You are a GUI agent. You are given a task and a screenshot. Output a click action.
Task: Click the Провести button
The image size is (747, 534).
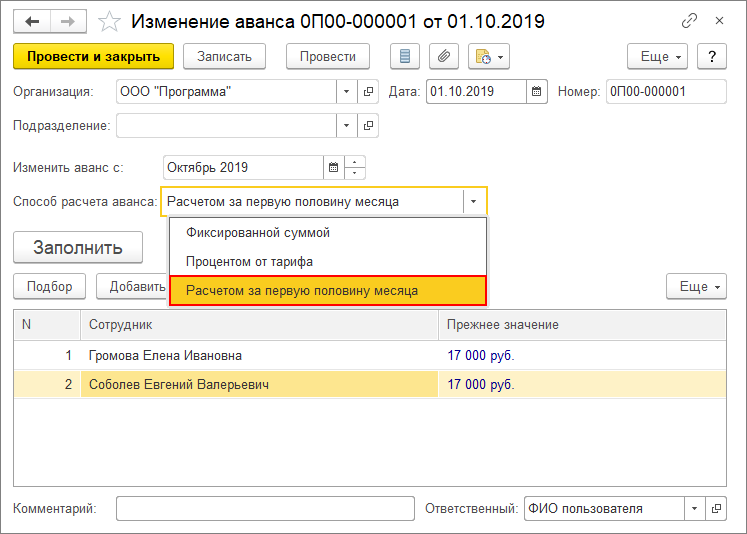point(328,57)
